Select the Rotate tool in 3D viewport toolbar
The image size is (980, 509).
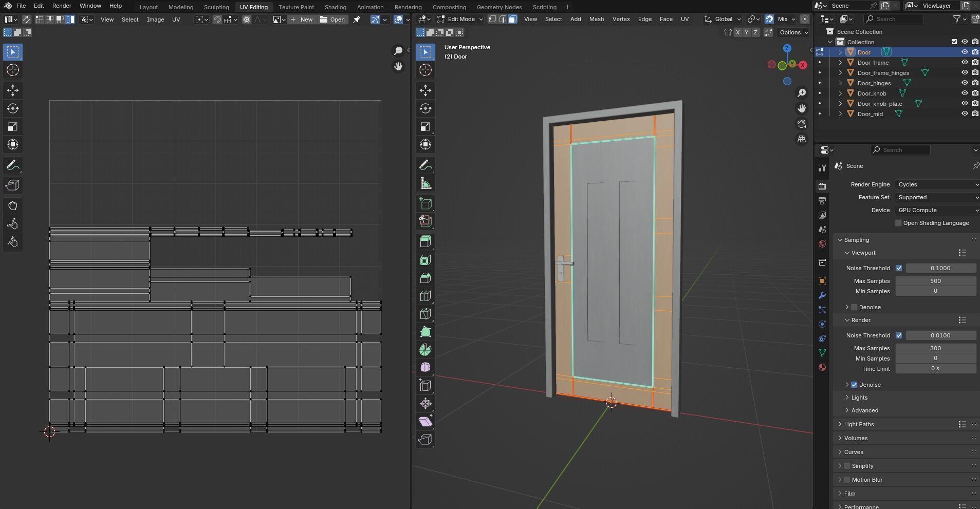tap(425, 108)
